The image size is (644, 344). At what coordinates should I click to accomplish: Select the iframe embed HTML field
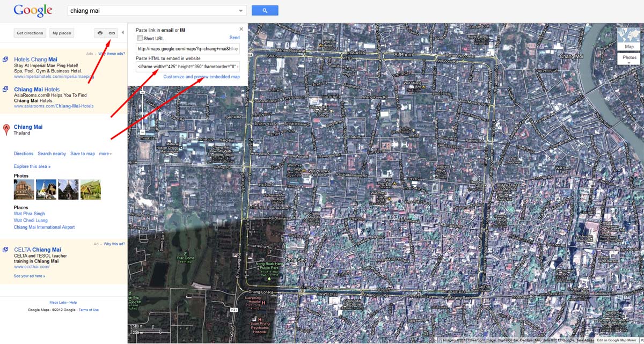pyautogui.click(x=188, y=67)
